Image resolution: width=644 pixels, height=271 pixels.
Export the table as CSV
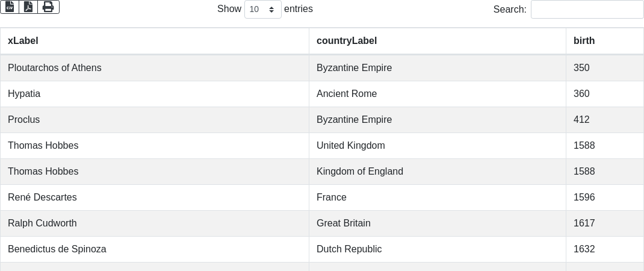[x=10, y=7]
